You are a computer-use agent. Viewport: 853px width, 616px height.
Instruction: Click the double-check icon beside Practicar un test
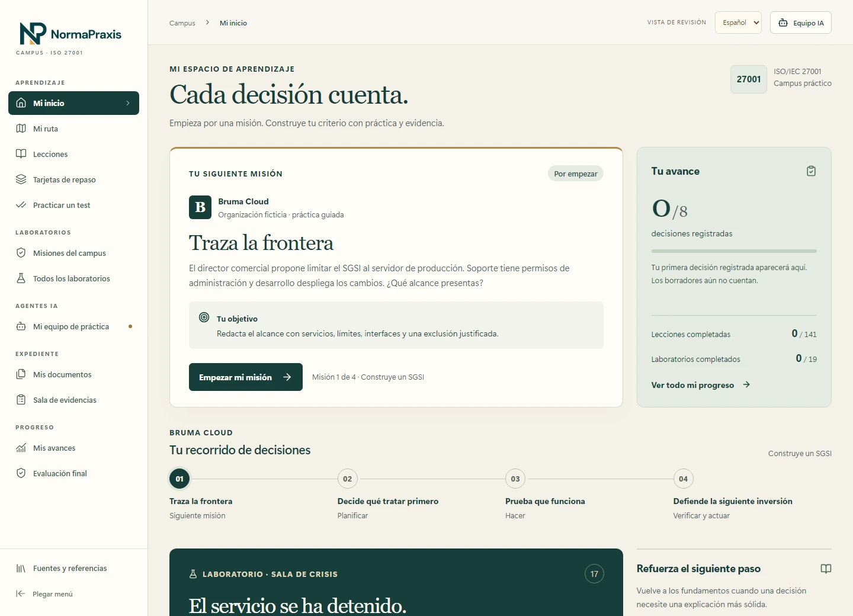[21, 205]
